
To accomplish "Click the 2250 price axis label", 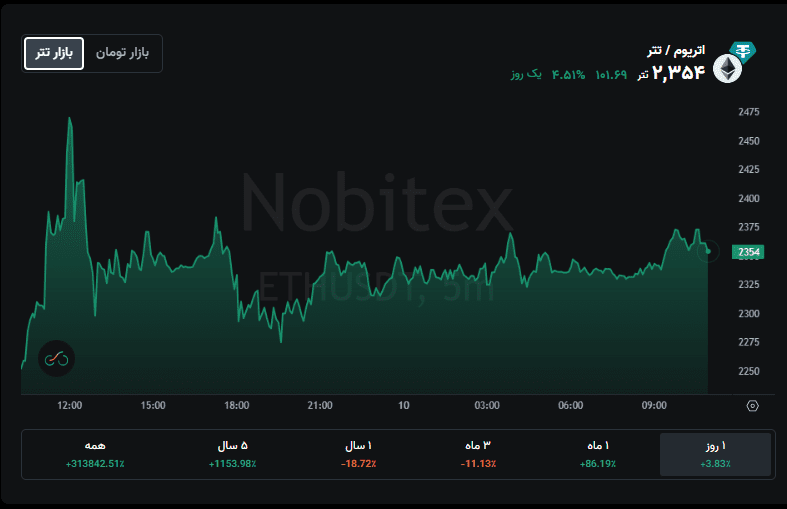I will pos(749,371).
